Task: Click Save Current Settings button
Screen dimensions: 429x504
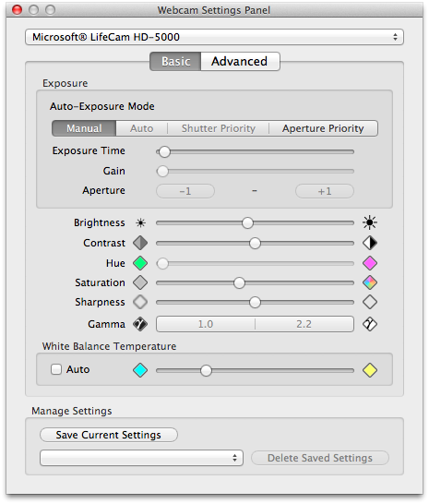Action: point(109,435)
